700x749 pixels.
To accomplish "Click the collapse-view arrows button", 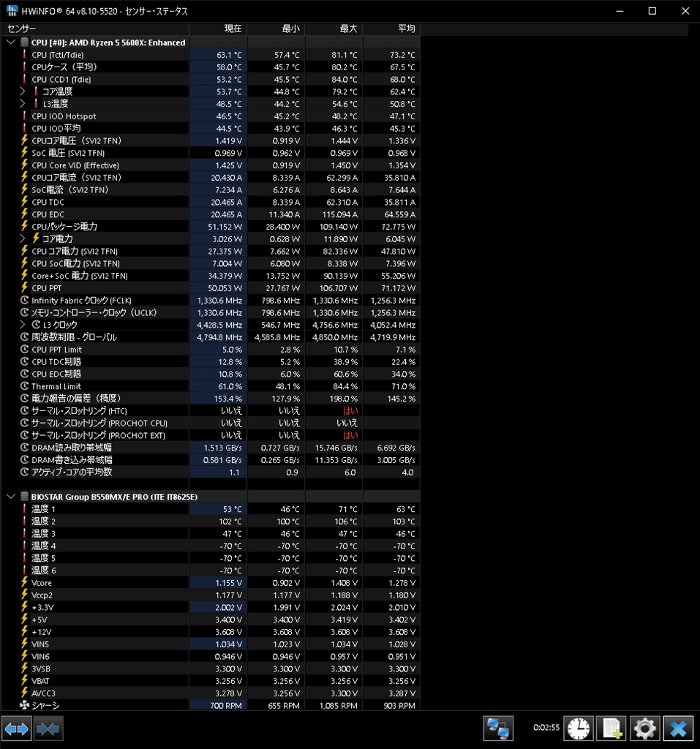I will tap(48, 729).
